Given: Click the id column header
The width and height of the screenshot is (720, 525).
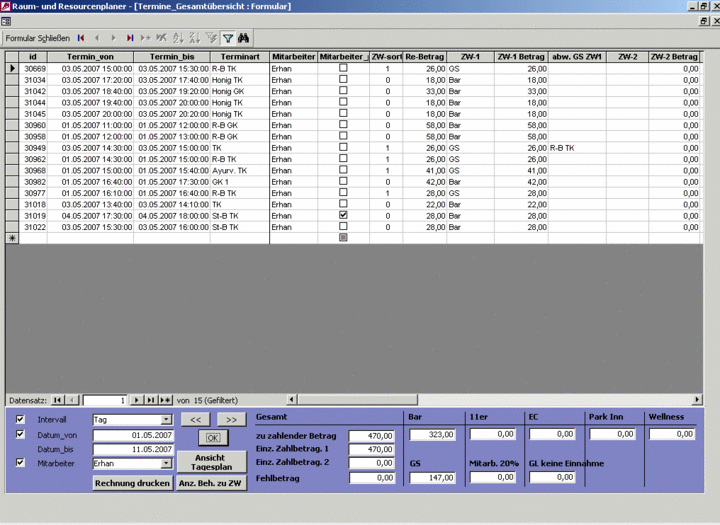Looking at the screenshot, I should pyautogui.click(x=33, y=56).
